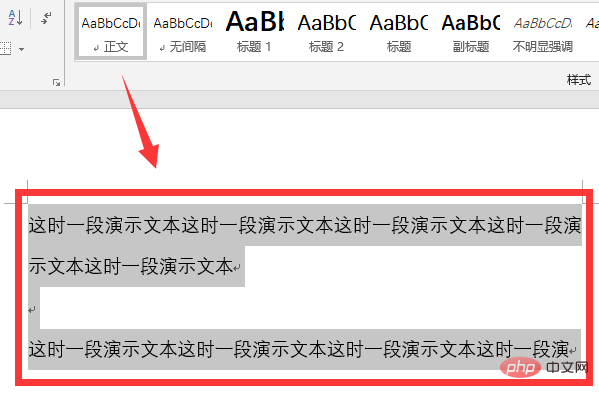Viewport: 599px width, 400px height.
Task: Click on the empty paragraph line
Action: pyautogui.click(x=34, y=308)
